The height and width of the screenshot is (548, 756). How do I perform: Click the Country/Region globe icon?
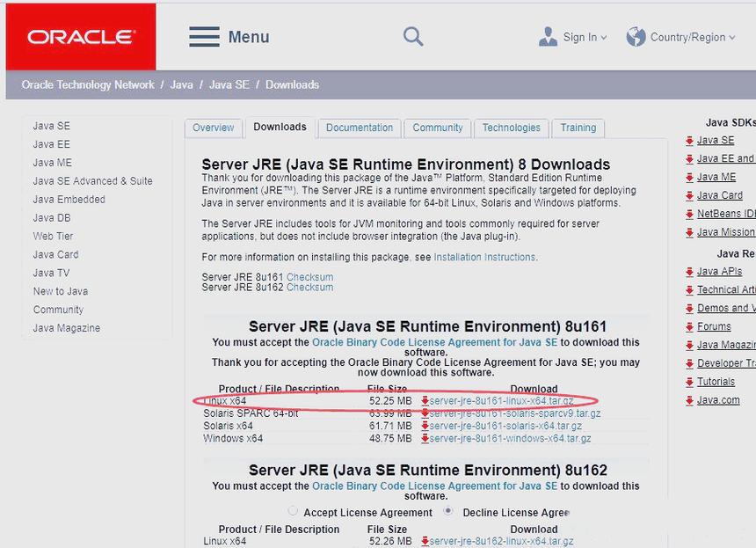click(x=636, y=37)
